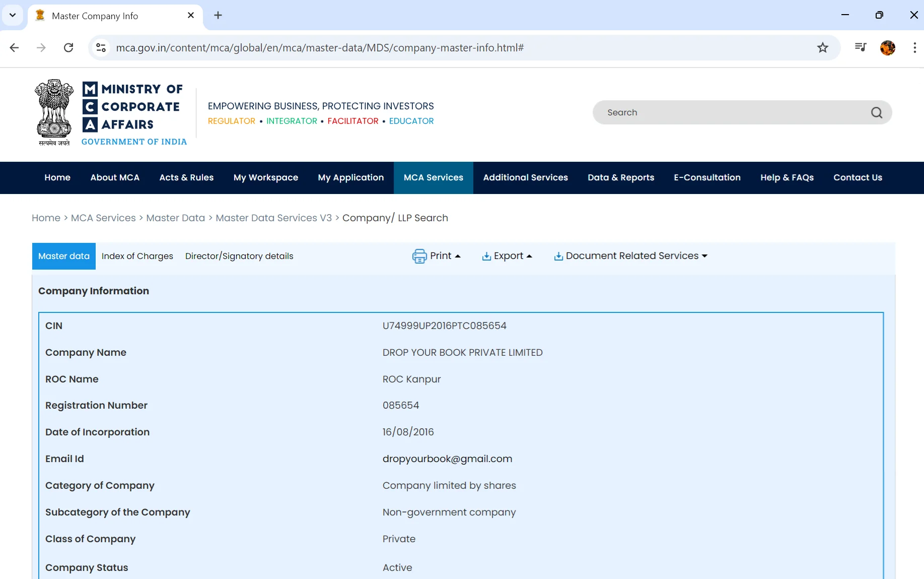The image size is (924, 579).
Task: Switch to Director/Signatory details tab
Action: (239, 256)
